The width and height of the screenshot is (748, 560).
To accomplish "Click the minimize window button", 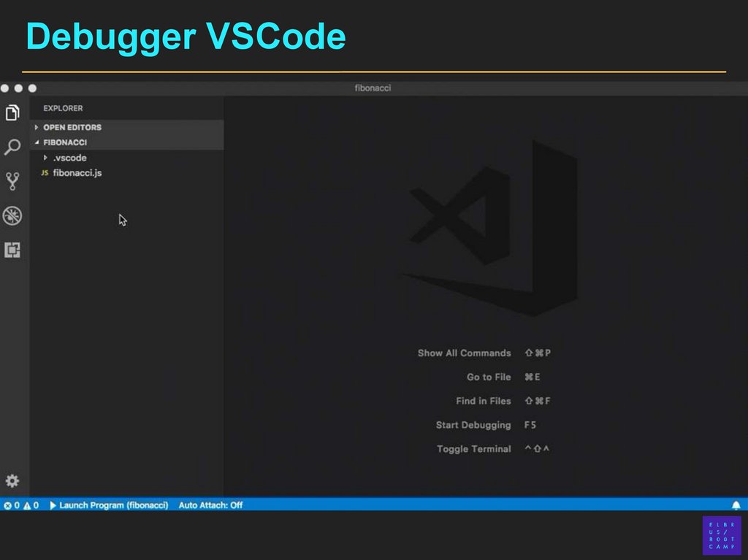I will pyautogui.click(x=18, y=88).
